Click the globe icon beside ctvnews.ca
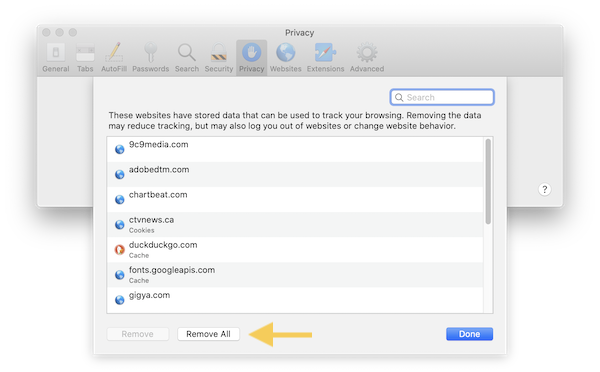 (119, 225)
